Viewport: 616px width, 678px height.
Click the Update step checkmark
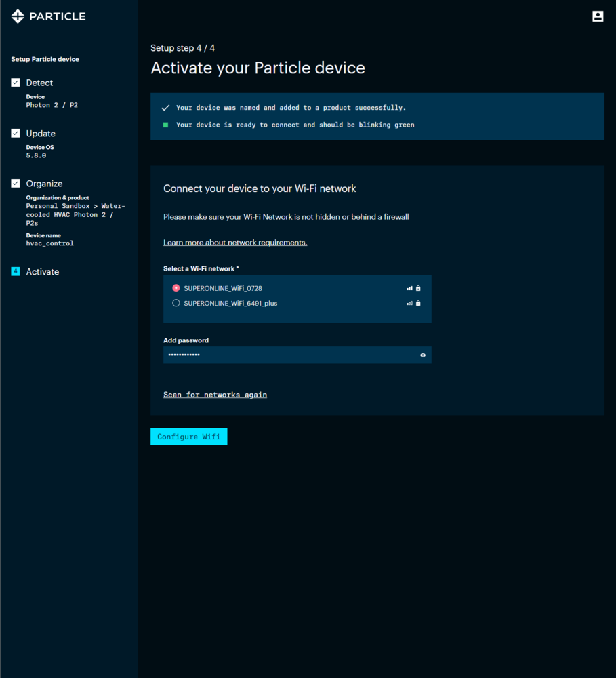16,133
